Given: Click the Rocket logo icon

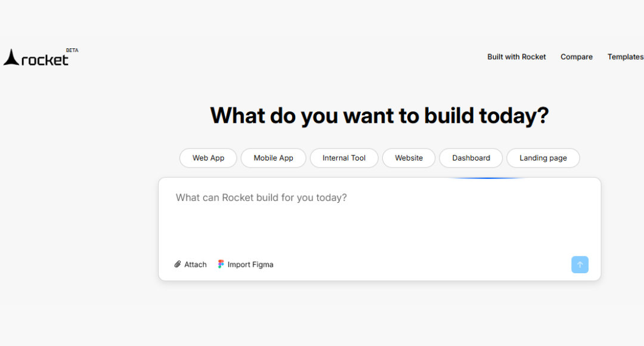Looking at the screenshot, I should point(11,57).
